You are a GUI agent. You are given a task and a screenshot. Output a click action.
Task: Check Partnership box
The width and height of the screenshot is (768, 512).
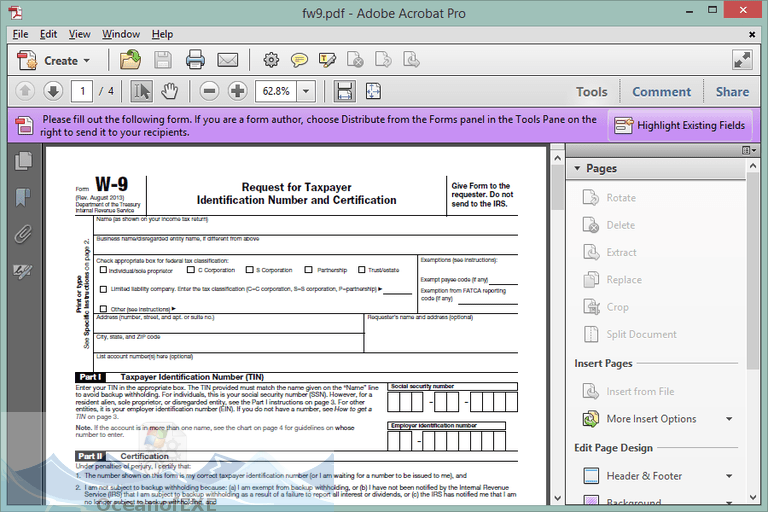308,269
